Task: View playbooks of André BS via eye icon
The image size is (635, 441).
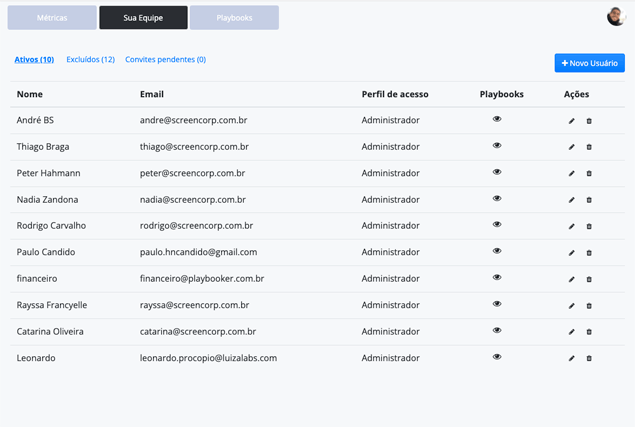Action: [x=497, y=119]
